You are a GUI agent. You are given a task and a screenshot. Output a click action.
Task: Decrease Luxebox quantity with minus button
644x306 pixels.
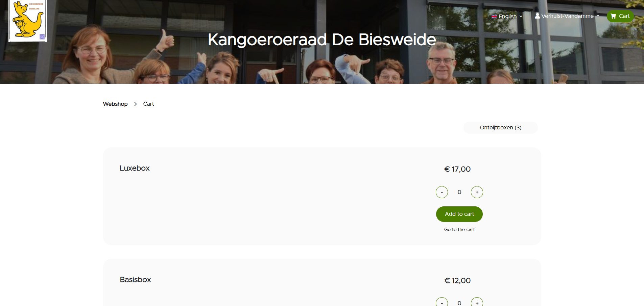click(x=442, y=192)
